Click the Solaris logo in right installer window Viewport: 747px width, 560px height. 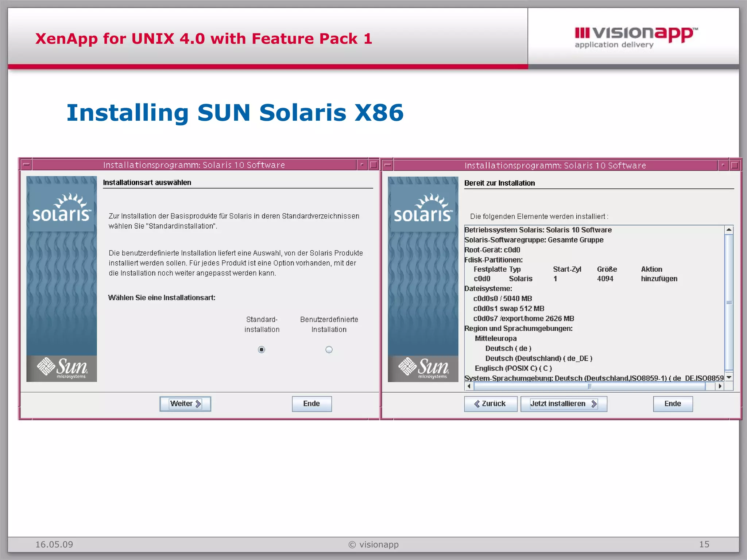[423, 208]
